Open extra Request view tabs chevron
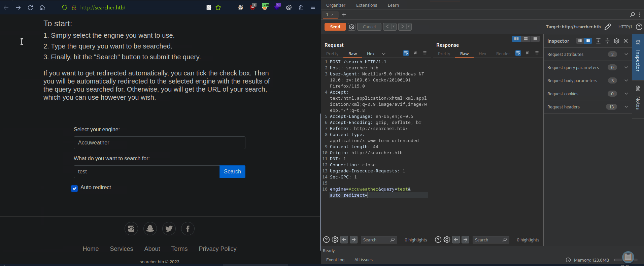Image resolution: width=644 pixels, height=266 pixels. pos(383,54)
